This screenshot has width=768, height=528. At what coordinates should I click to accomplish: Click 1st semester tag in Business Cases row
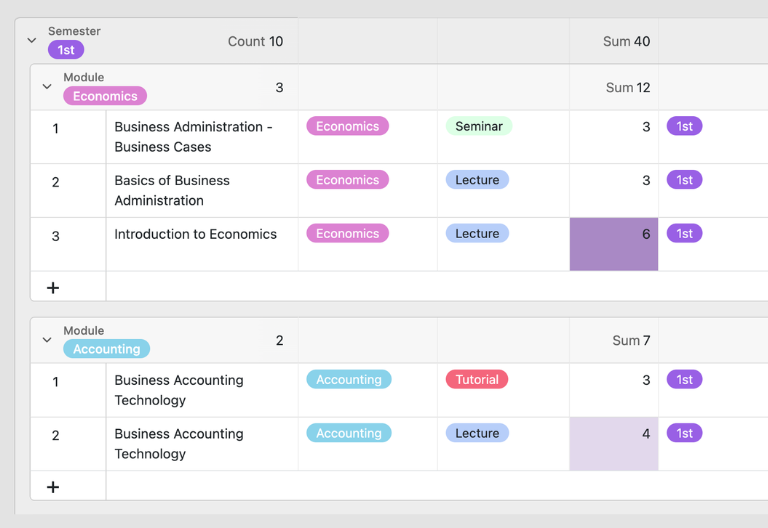pos(684,126)
